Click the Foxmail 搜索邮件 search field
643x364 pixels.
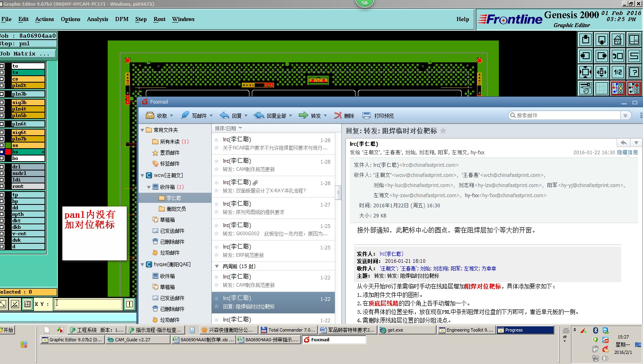point(565,115)
